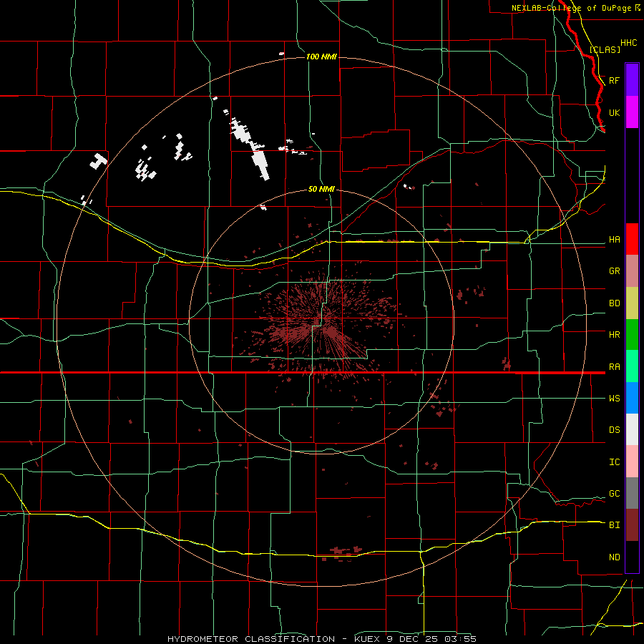Click the "UK" legend label
Image resolution: width=644 pixels, height=644 pixels.
tap(615, 112)
